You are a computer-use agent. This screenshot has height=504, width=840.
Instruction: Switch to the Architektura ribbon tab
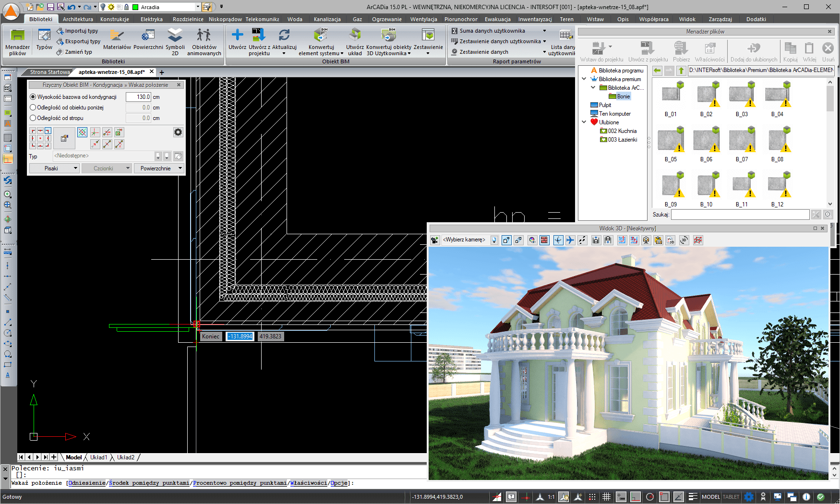pyautogui.click(x=78, y=19)
